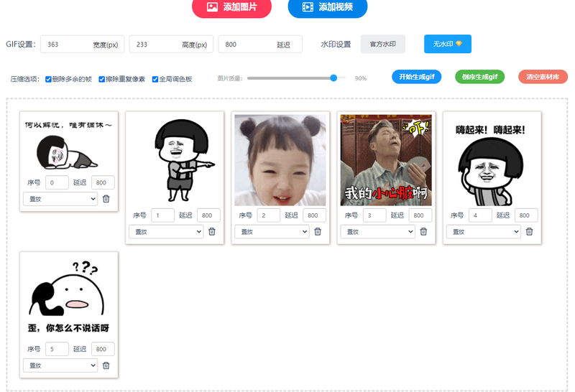Open the dropdown on frame 0 card
Image resolution: width=575 pixels, height=392 pixels.
pos(60,199)
